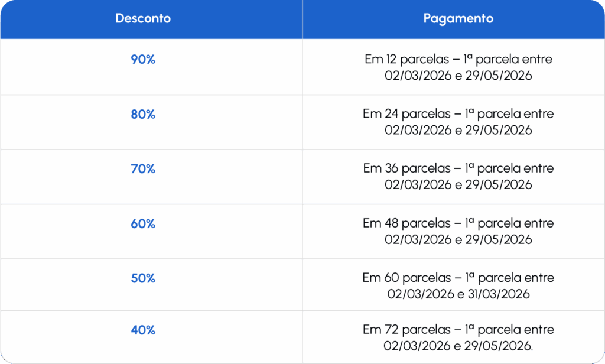This screenshot has height=364, width=605.
Task: Select the 80% discount value
Action: 143,115
